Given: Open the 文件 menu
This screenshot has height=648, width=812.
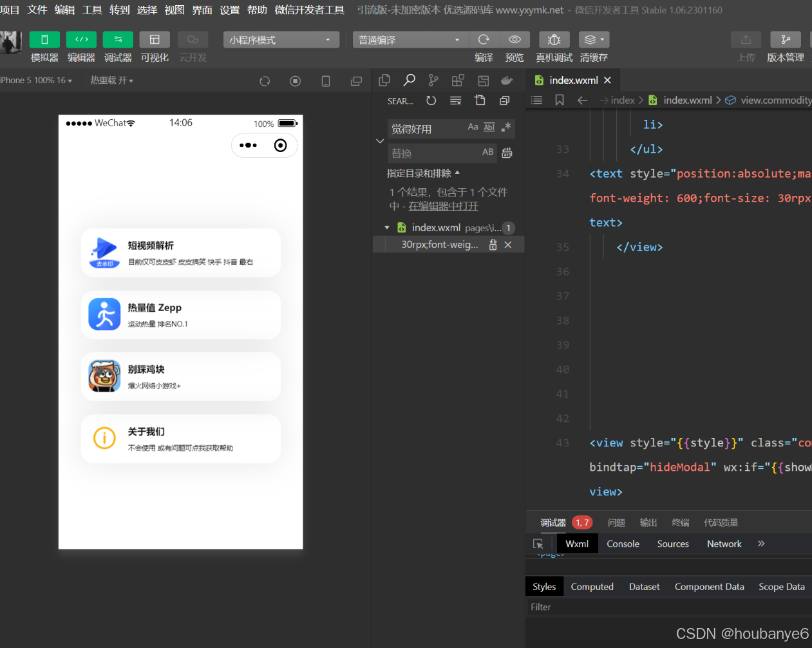Looking at the screenshot, I should (x=37, y=10).
